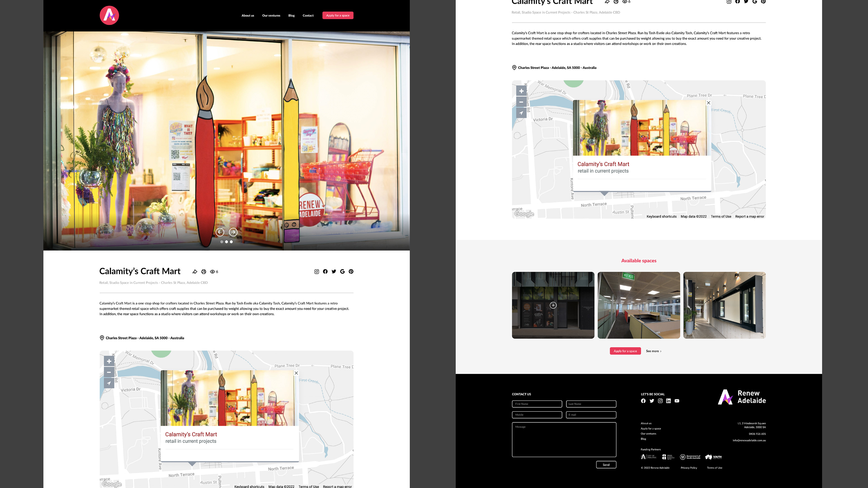Zoom in on the left page map
The height and width of the screenshot is (488, 868).
[x=109, y=361]
